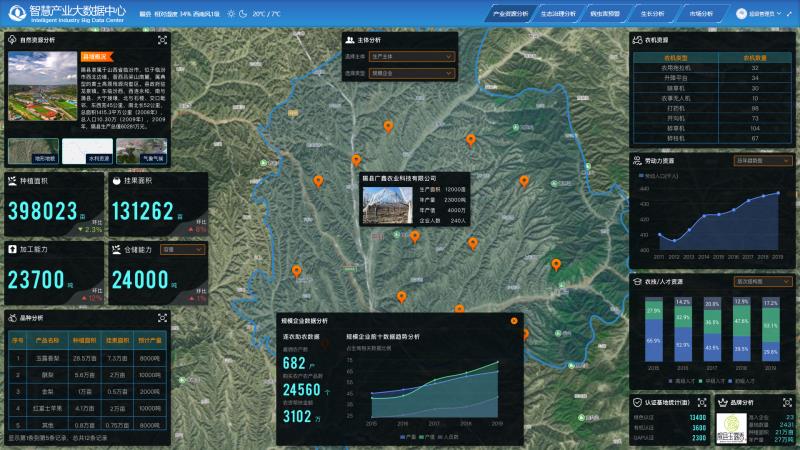The height and width of the screenshot is (450, 800).
Task: Click the fullscreen toggle in the top-right header
Action: click(789, 15)
